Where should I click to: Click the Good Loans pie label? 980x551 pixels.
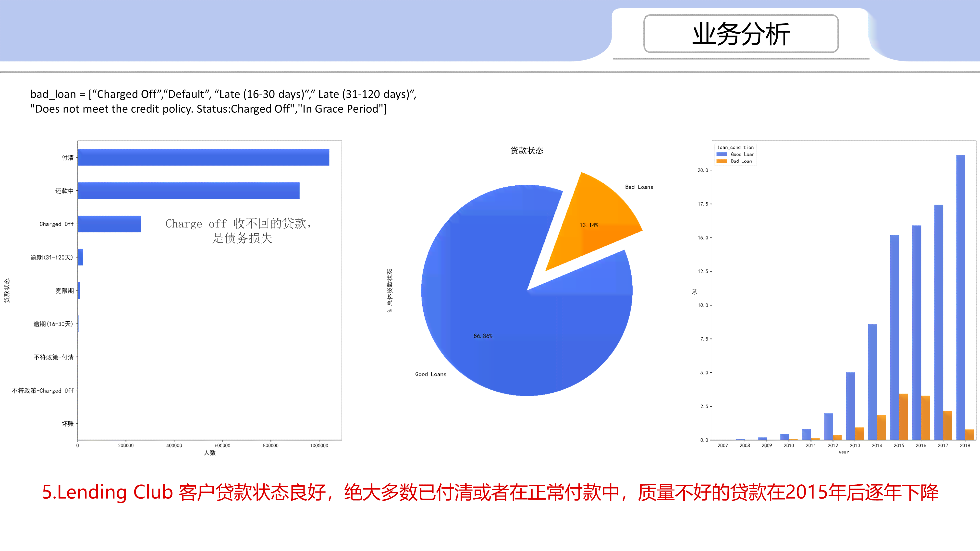pyautogui.click(x=431, y=374)
